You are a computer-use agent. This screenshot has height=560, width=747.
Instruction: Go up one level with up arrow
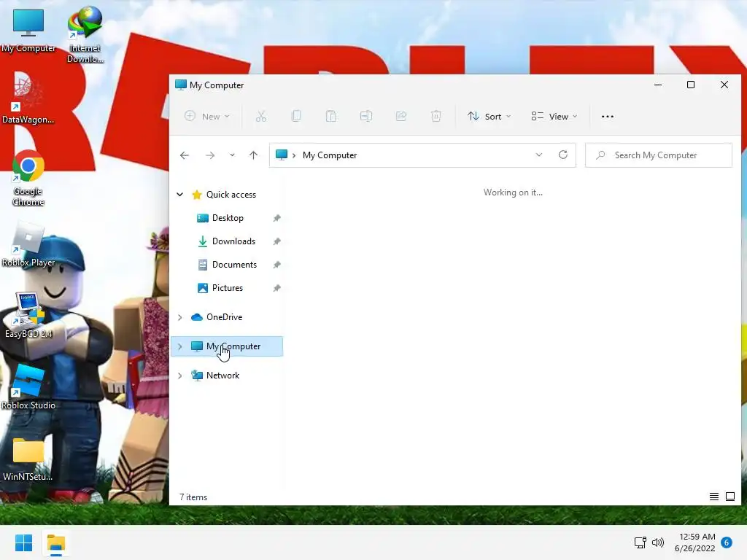pyautogui.click(x=253, y=155)
